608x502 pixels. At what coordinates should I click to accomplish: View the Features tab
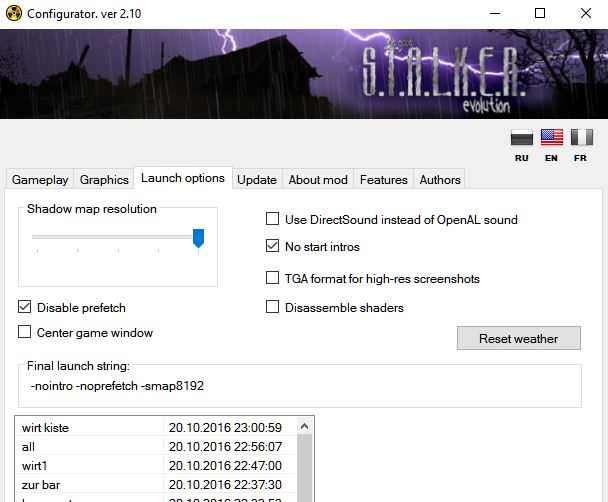tap(383, 179)
